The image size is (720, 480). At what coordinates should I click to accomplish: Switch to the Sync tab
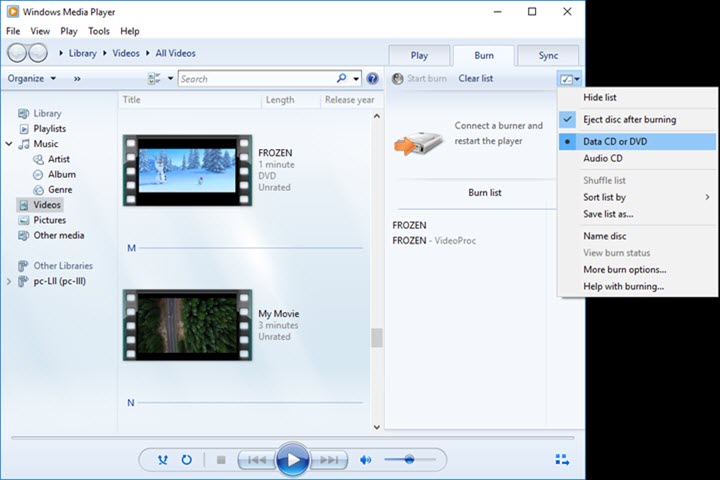tap(548, 56)
